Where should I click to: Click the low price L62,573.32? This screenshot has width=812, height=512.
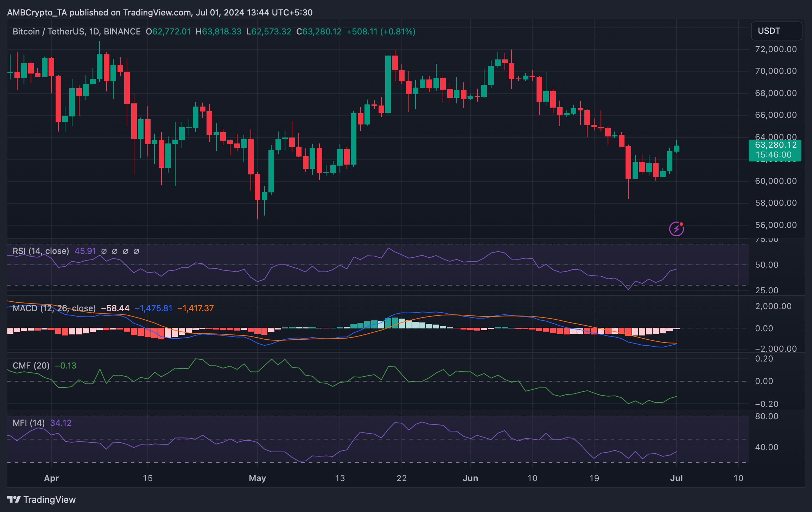pyautogui.click(x=269, y=32)
